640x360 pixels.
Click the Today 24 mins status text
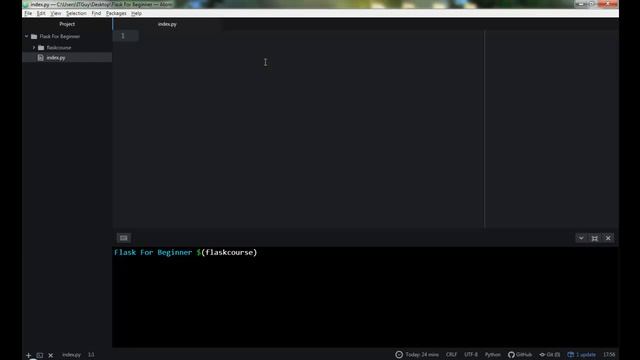422,355
